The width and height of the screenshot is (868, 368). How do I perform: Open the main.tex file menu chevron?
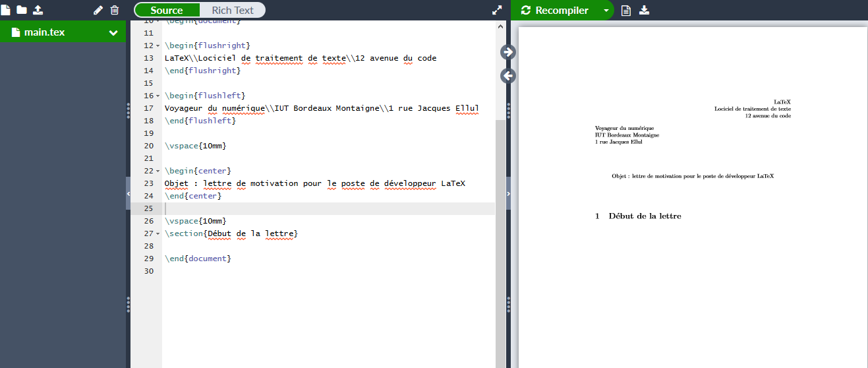(113, 32)
